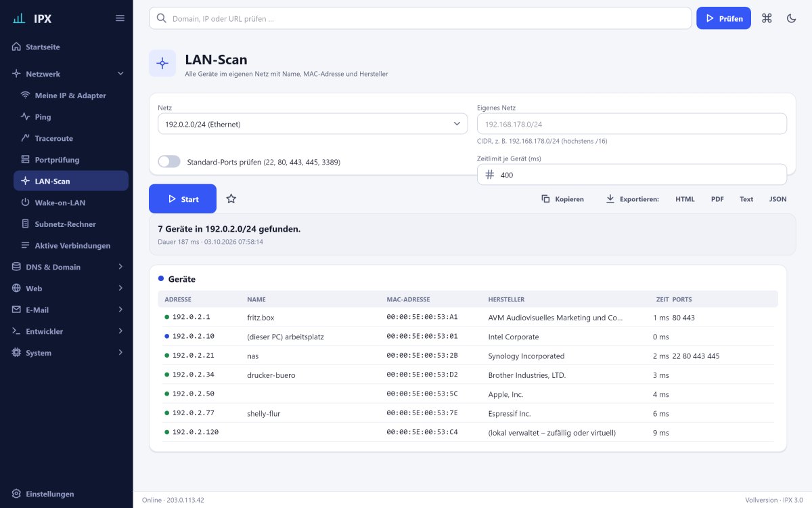
Task: Click the Entwickler terminal icon
Action: [16, 331]
